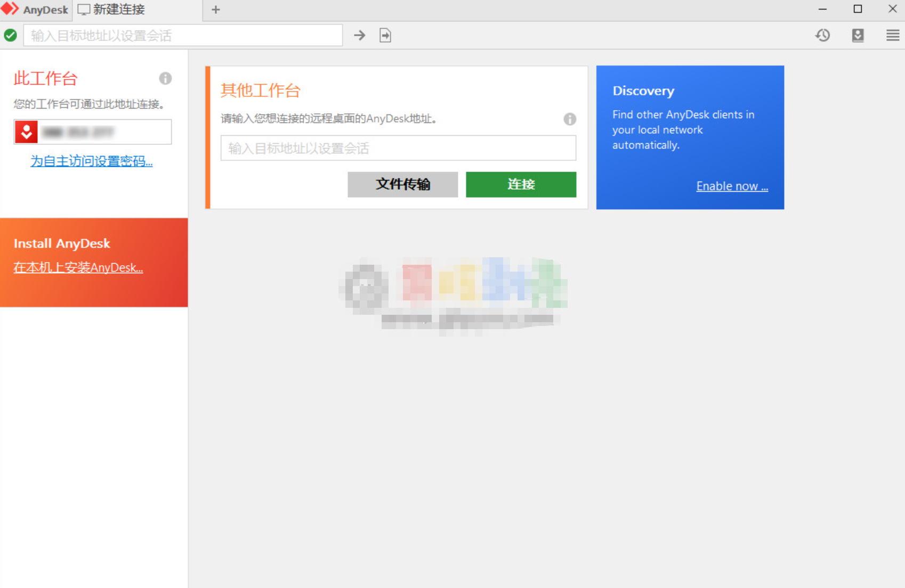Click 在本机上安装AnyDesk link

(x=77, y=267)
